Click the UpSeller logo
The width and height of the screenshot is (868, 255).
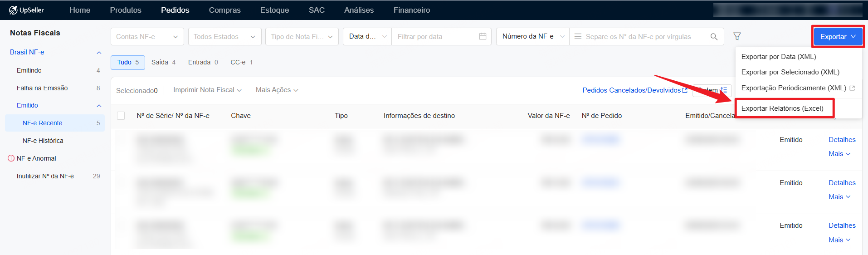[26, 10]
